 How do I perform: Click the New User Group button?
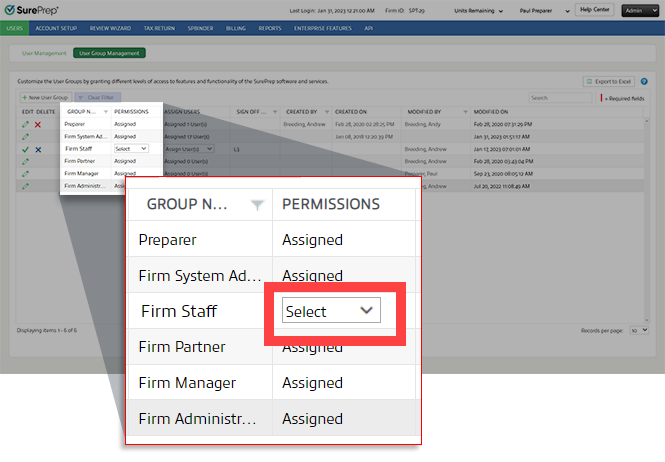coord(45,98)
